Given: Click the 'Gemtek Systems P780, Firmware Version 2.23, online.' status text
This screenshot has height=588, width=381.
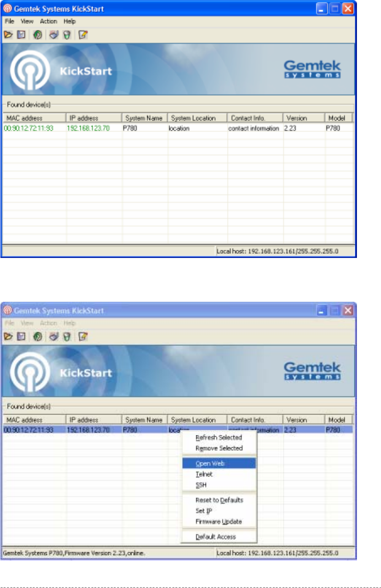Looking at the screenshot, I should click(74, 553).
